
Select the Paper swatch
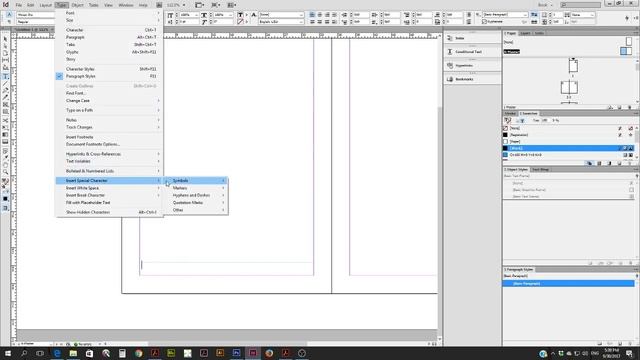568,142
